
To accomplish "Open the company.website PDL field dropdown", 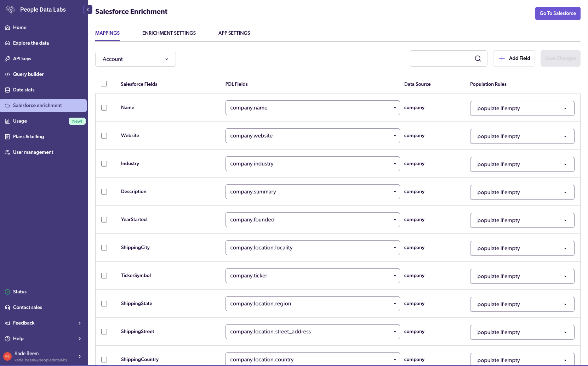I will pos(313,136).
